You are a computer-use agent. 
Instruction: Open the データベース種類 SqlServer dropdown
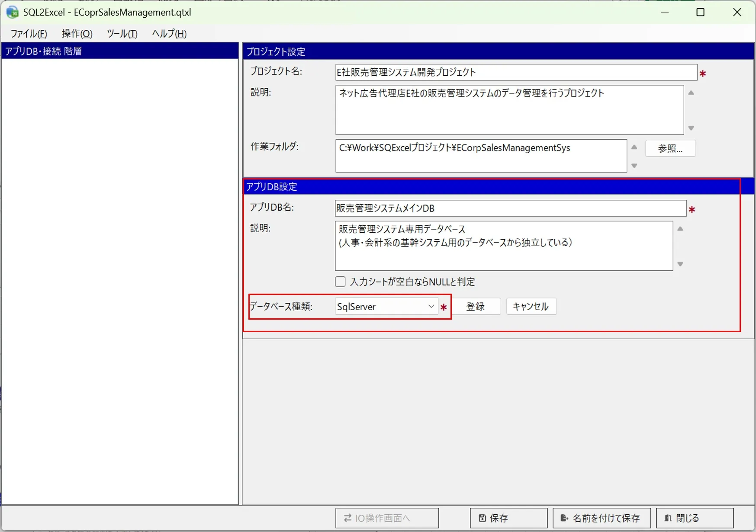click(x=386, y=306)
